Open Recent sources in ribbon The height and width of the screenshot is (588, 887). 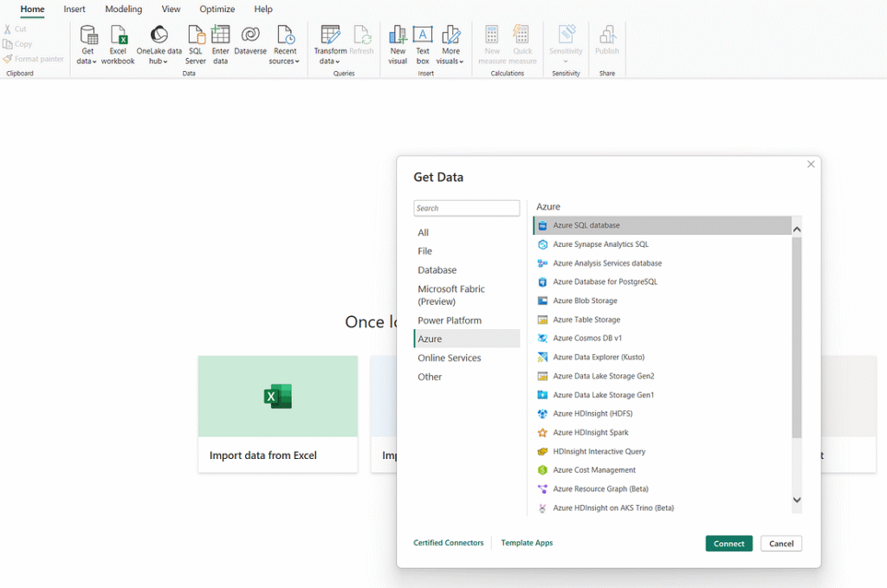click(x=284, y=44)
